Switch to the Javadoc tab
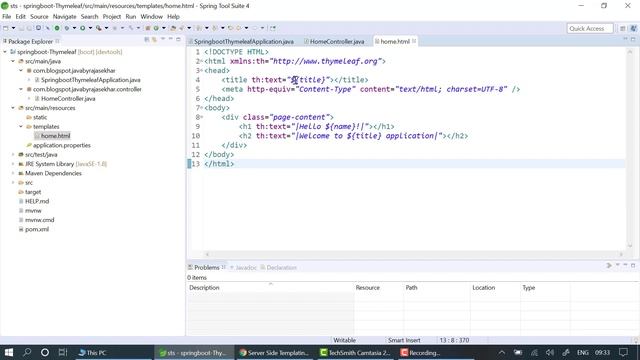 (x=246, y=268)
